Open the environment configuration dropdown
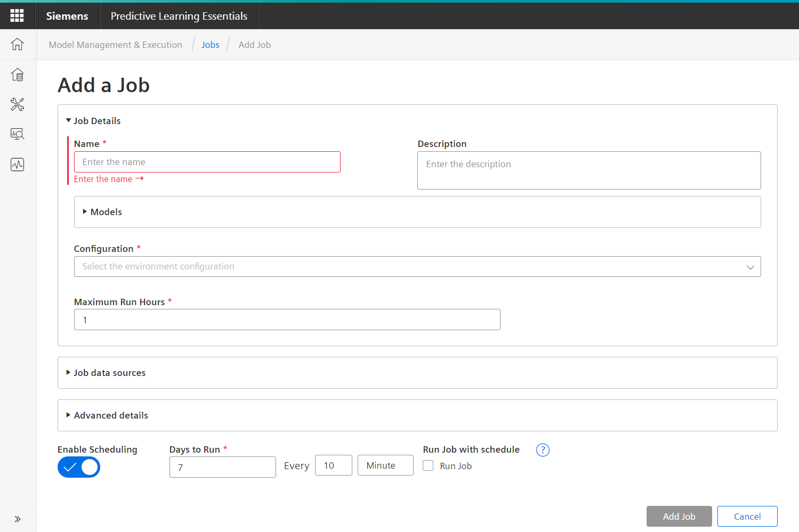Viewport: 799px width, 532px height. point(417,266)
